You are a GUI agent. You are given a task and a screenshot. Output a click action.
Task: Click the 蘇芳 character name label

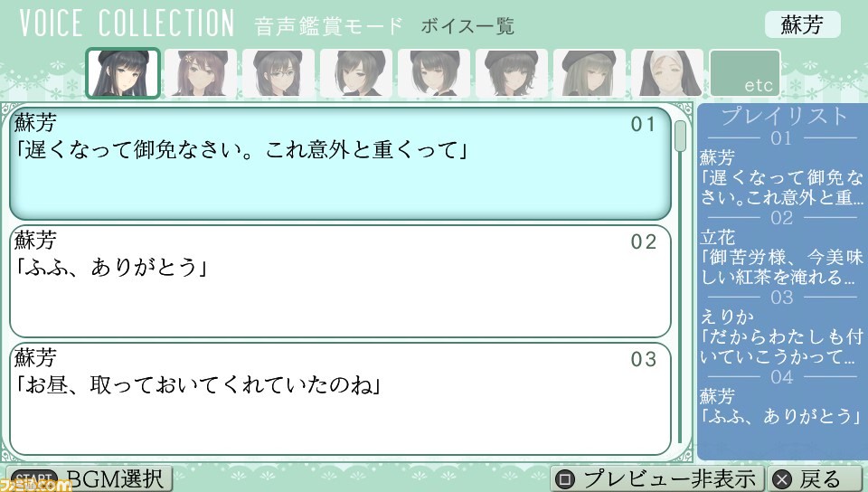pyautogui.click(x=802, y=24)
